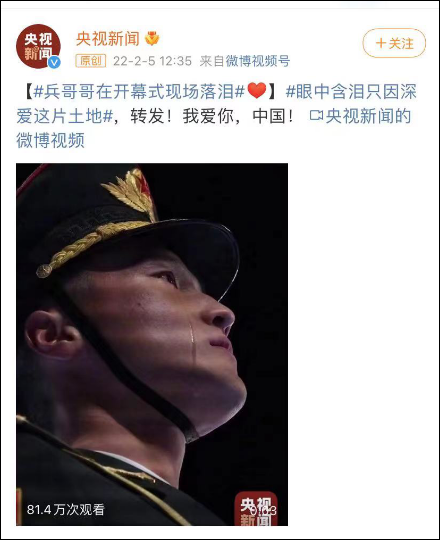Click the red heart emoji in post
This screenshot has width=441, height=540.
pyautogui.click(x=257, y=91)
